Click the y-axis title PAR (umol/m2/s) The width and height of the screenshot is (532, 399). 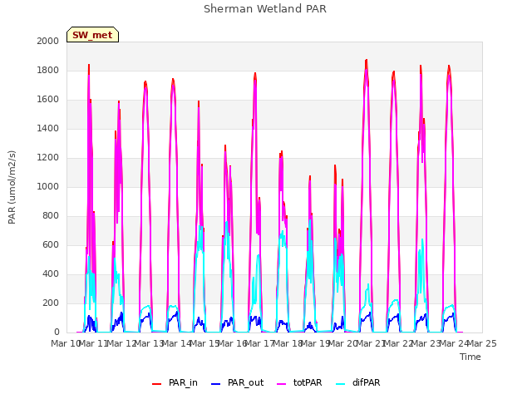click(x=12, y=187)
